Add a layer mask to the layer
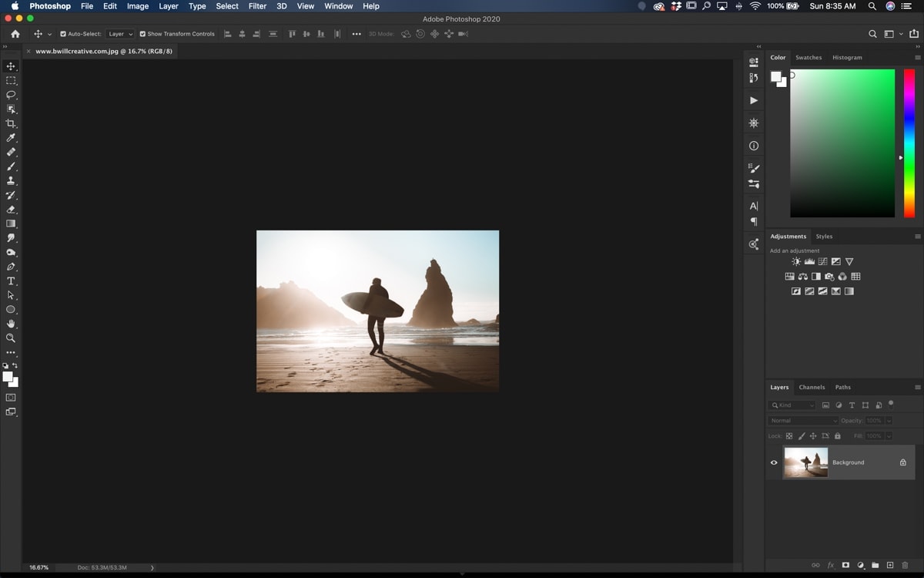This screenshot has width=924, height=578. (845, 564)
